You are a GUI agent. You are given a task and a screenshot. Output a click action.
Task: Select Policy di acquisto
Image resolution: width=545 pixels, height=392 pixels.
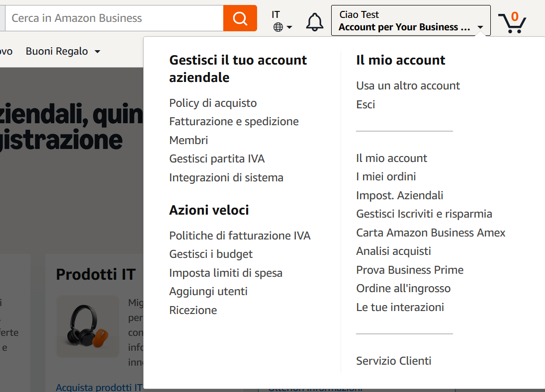point(213,103)
